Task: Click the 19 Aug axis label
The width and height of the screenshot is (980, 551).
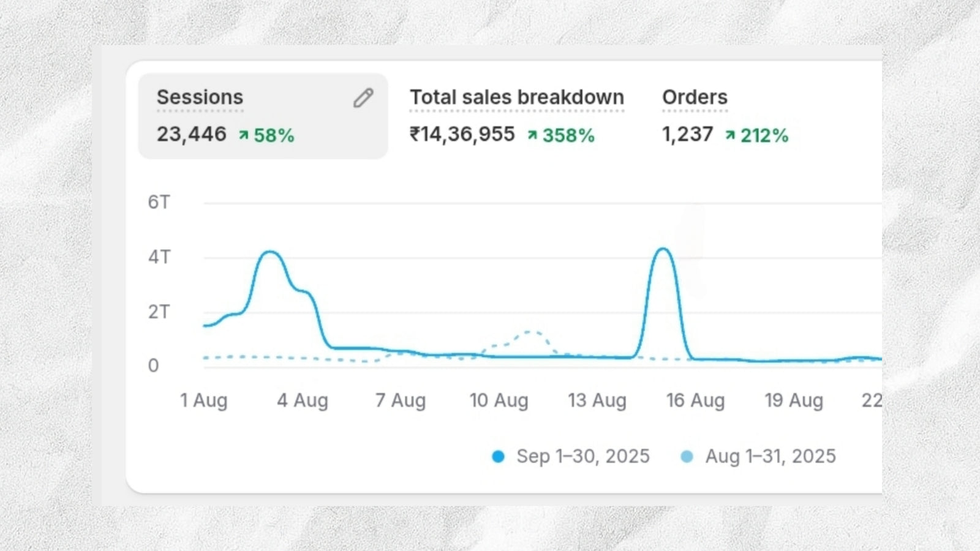Action: pyautogui.click(x=793, y=400)
